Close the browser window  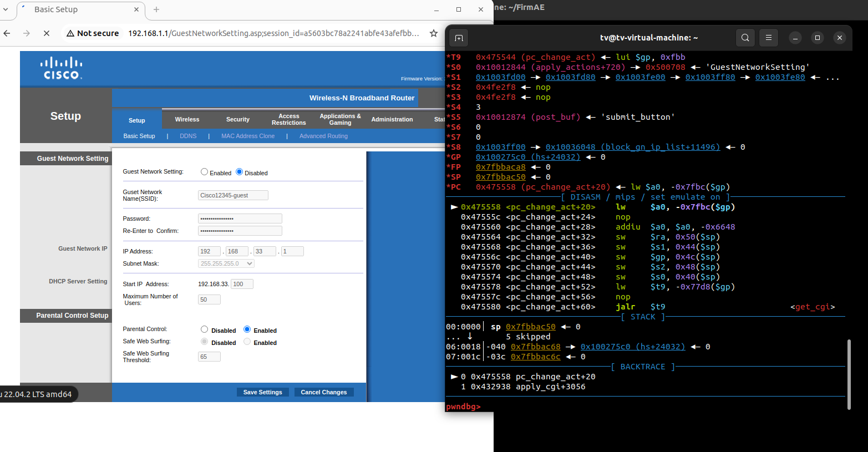click(481, 9)
